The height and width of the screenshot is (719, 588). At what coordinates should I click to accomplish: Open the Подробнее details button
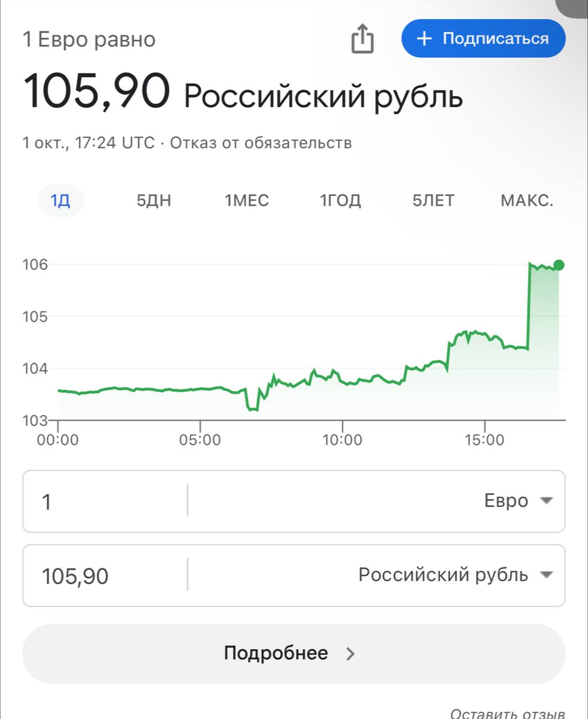[x=293, y=653]
